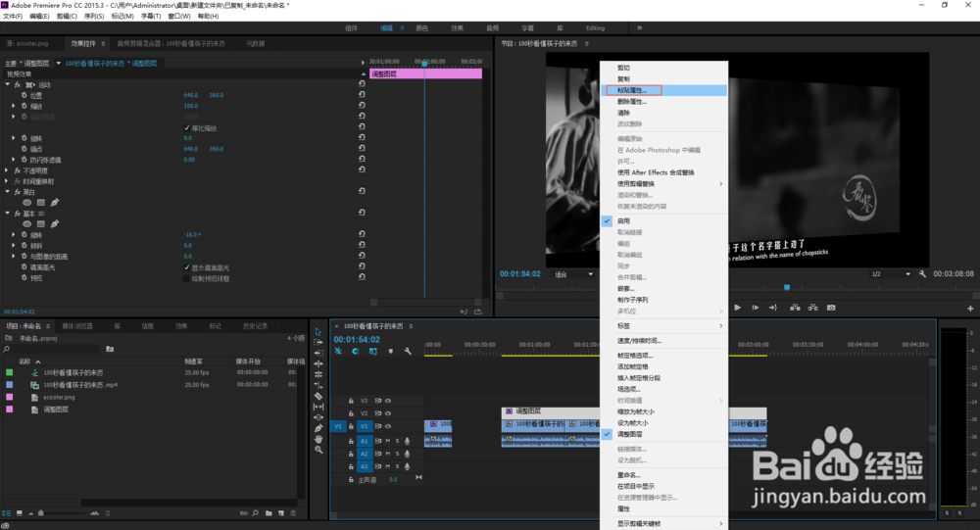Screen dimensions: 980x530
Task: Switch to the 元数据 tab
Action: 256,44
